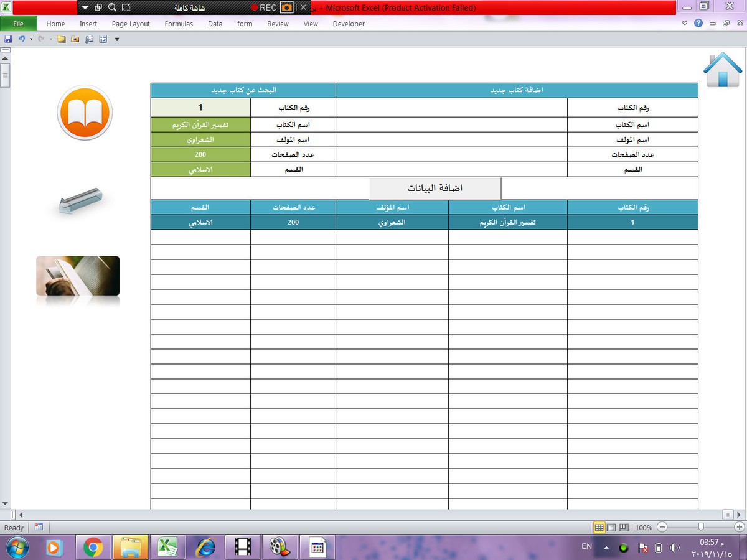The height and width of the screenshot is (560, 747).
Task: Click the new-book عدد الصفحات input cell
Action: click(451, 154)
